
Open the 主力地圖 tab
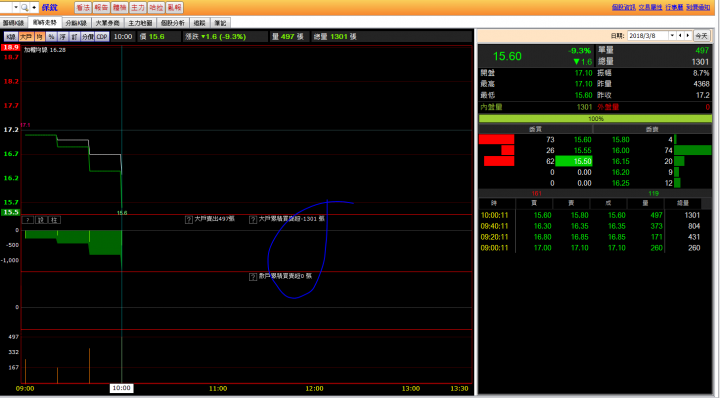click(140, 23)
